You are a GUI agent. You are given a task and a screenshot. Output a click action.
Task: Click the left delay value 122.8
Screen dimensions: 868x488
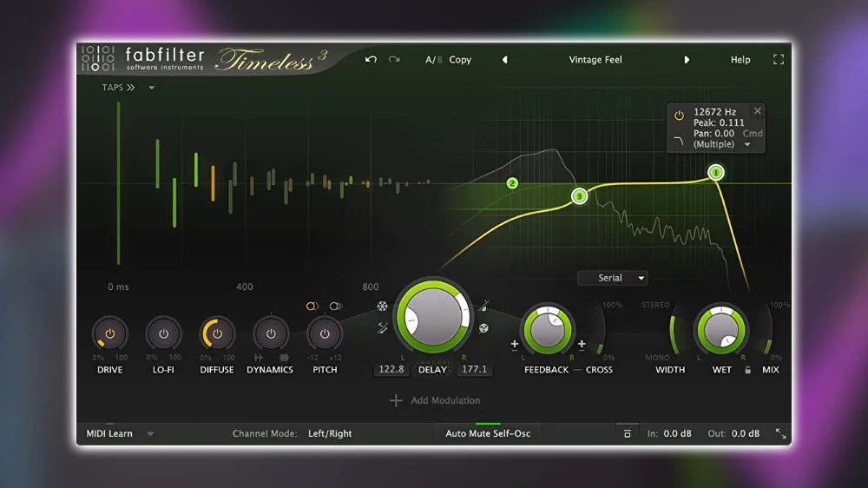(x=391, y=369)
